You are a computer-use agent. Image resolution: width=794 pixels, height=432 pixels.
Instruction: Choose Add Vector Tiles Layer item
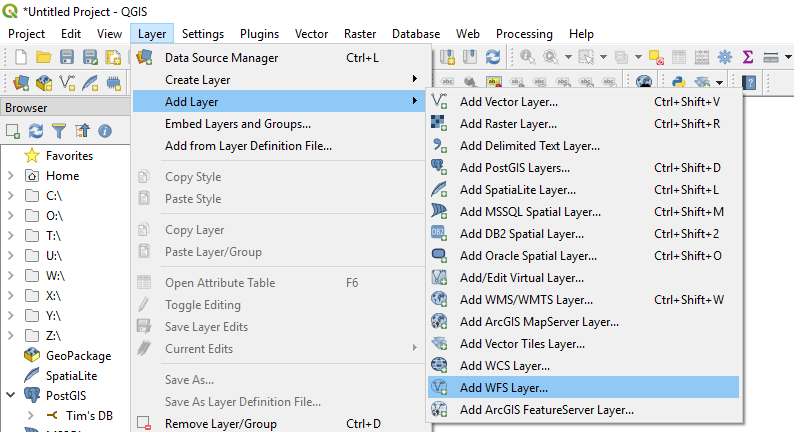point(583,344)
